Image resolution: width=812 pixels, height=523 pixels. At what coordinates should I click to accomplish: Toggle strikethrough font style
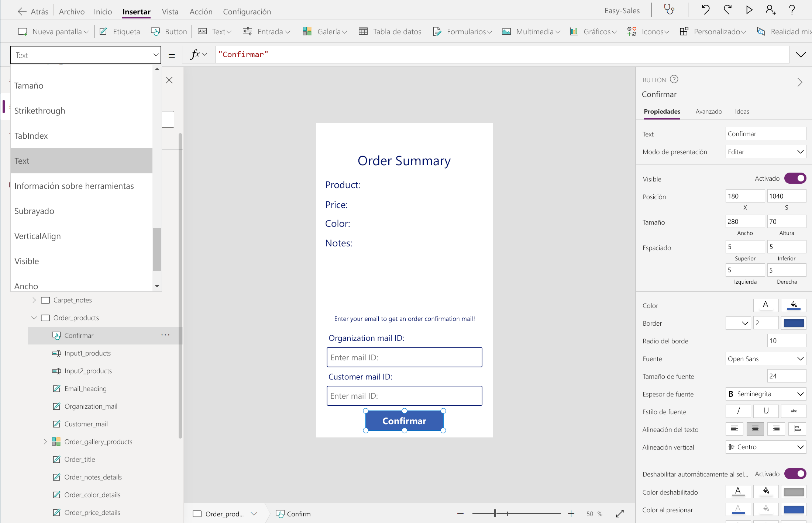794,411
